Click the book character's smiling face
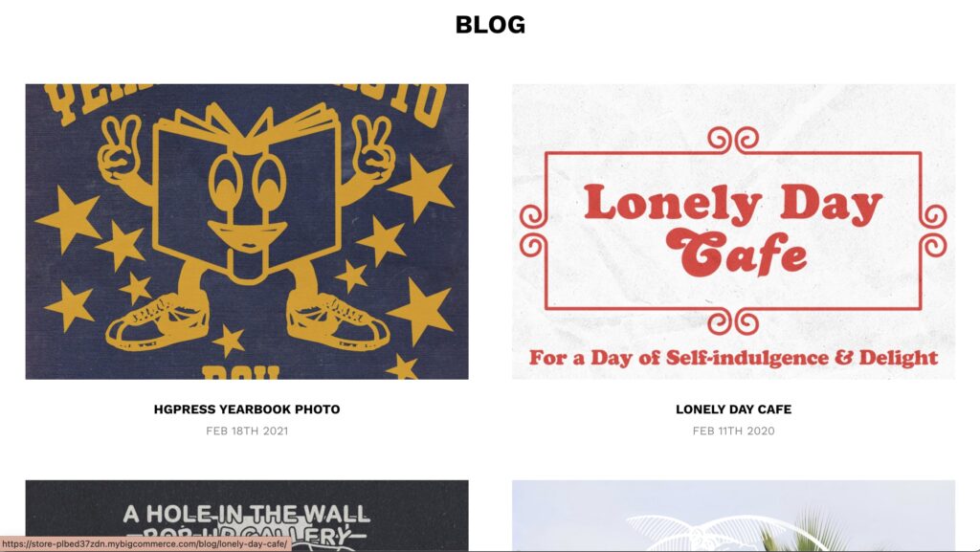The height and width of the screenshot is (552, 980). pyautogui.click(x=247, y=200)
